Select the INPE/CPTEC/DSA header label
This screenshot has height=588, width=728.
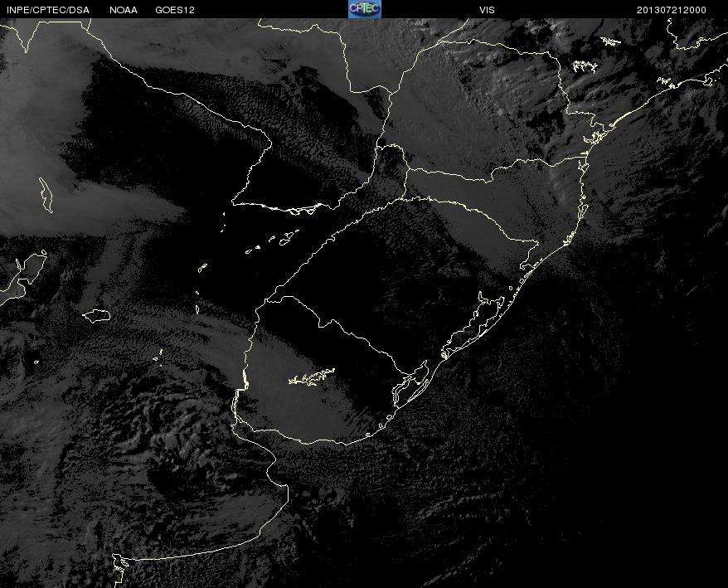(x=48, y=10)
